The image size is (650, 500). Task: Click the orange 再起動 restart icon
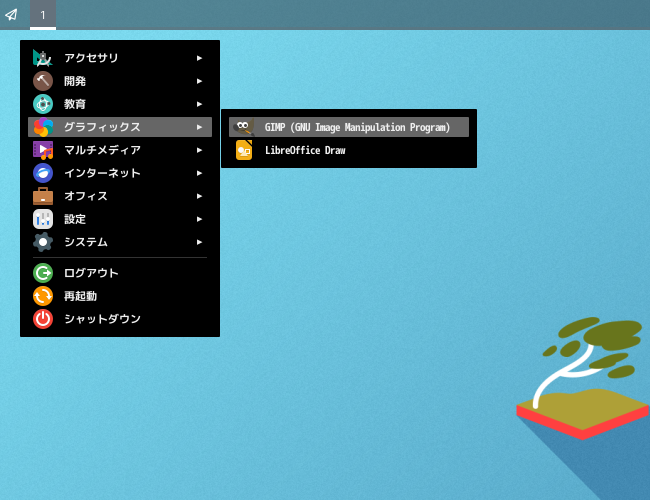tap(43, 296)
